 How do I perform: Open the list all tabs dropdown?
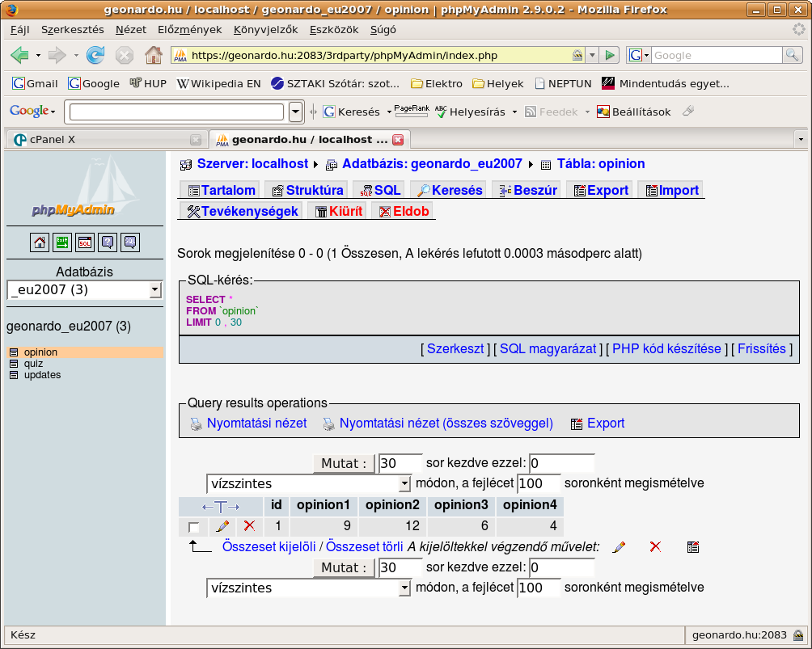pyautogui.click(x=801, y=139)
